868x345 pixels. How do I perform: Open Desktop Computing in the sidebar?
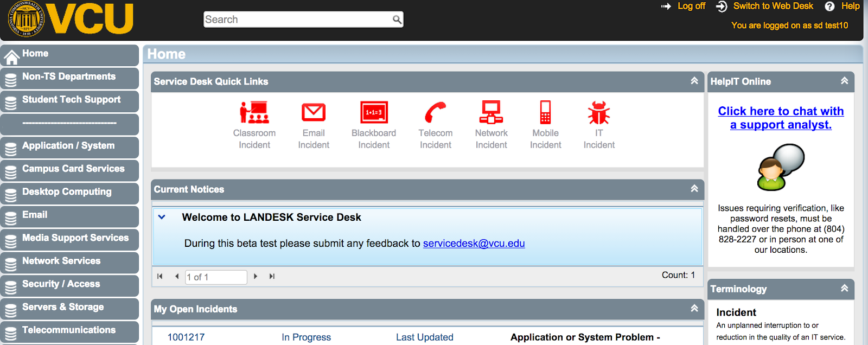[x=69, y=193]
